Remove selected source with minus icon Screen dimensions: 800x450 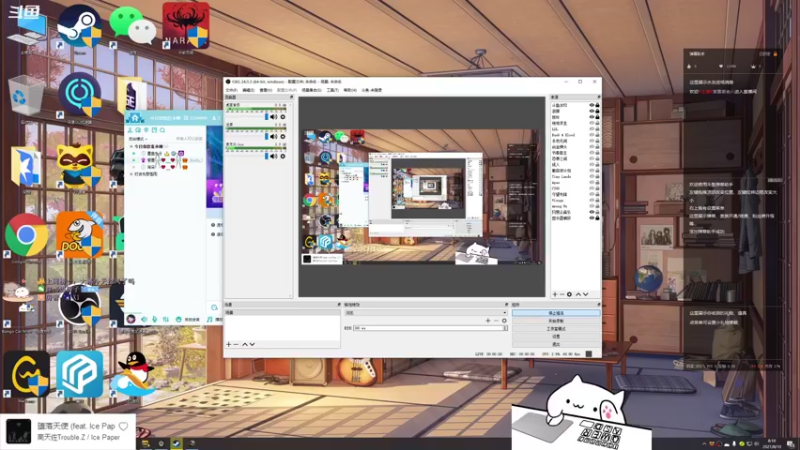562,294
